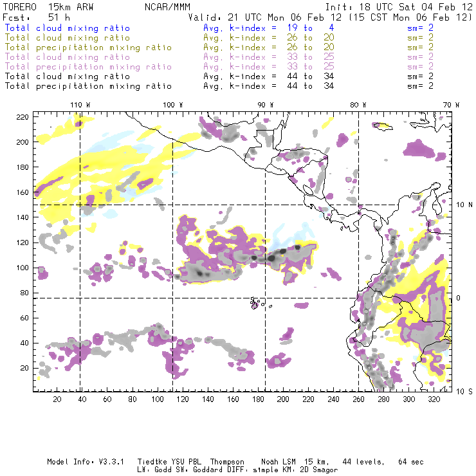Click the 'TORERO 15km ARW' title text
The image size is (476, 476).
point(48,6)
